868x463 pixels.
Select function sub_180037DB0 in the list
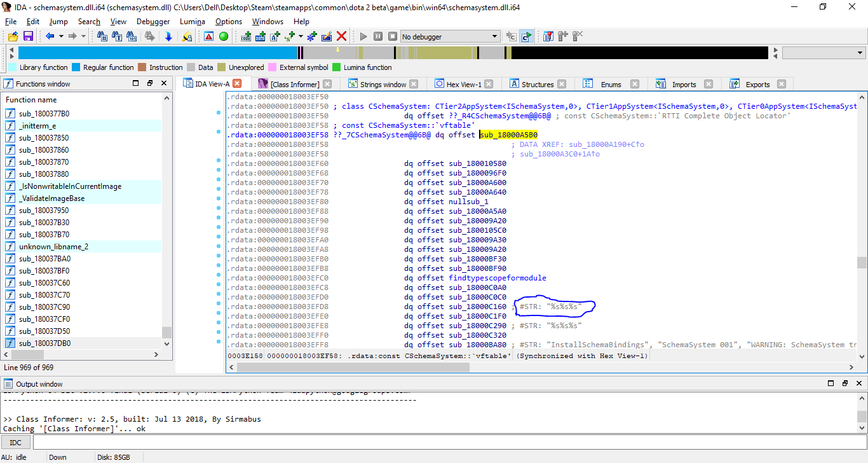tap(83, 343)
